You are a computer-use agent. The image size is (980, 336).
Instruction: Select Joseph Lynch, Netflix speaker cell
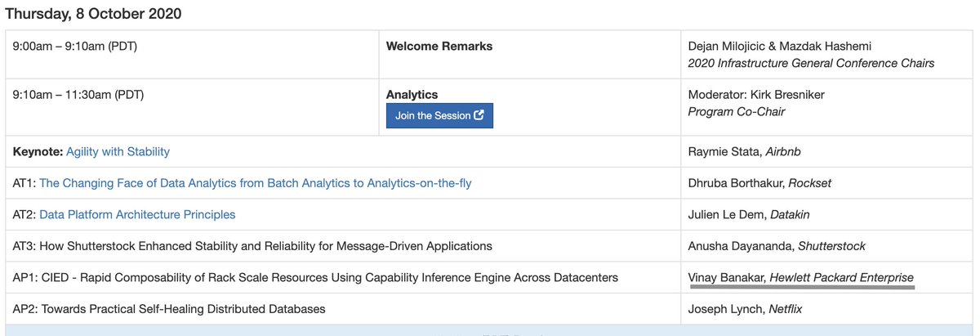(x=826, y=309)
